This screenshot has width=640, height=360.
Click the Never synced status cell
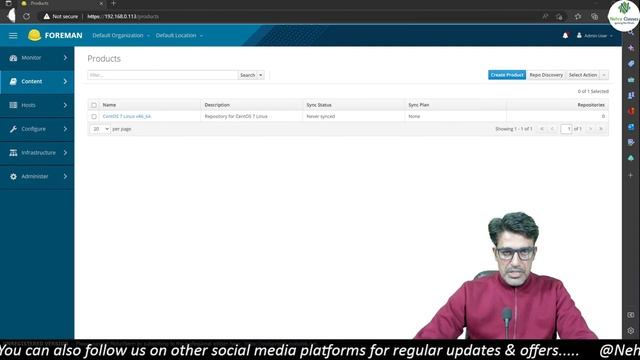pos(321,117)
